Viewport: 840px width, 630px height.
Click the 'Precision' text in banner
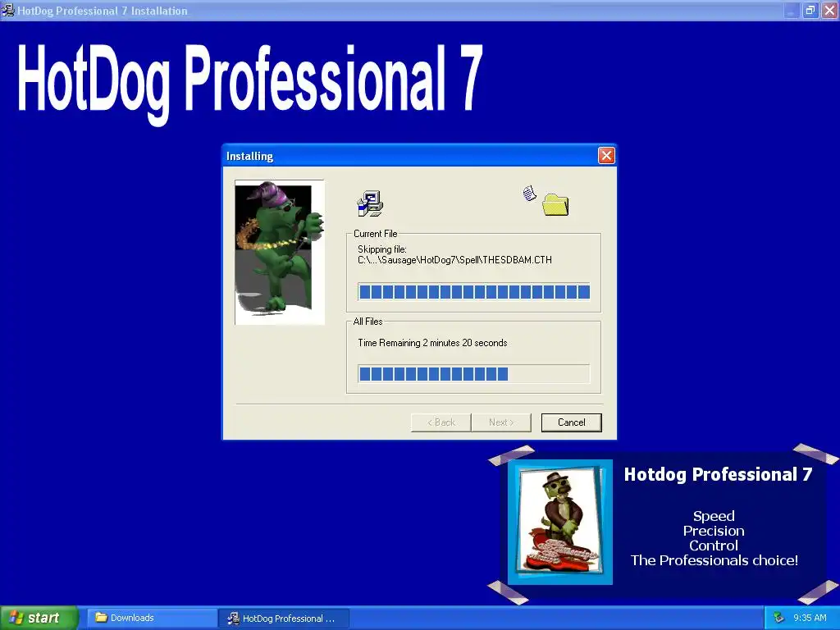click(714, 531)
